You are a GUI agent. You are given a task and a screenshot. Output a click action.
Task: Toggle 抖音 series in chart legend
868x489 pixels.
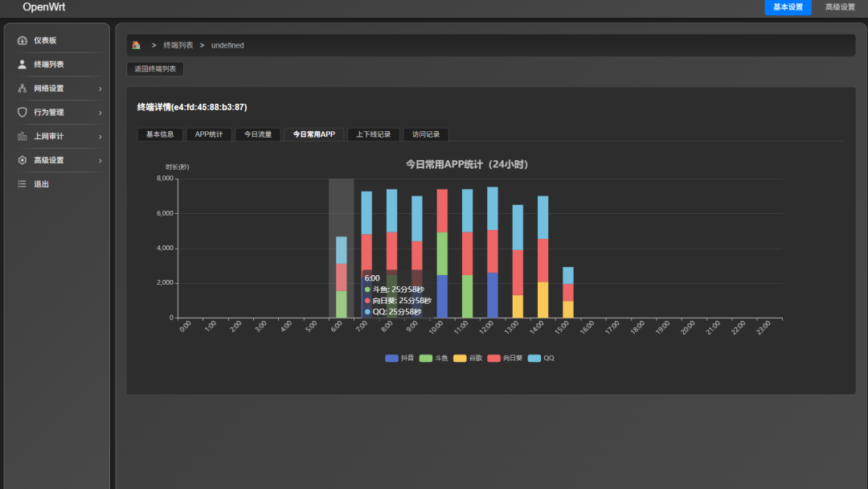(399, 358)
